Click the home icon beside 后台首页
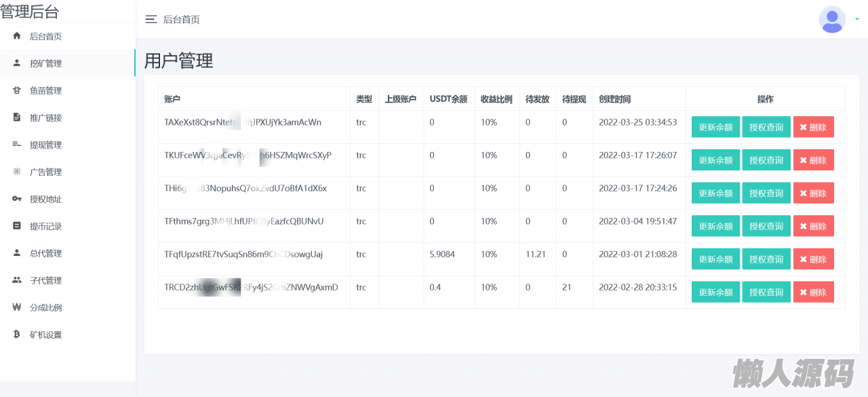The width and height of the screenshot is (868, 397). tap(17, 36)
